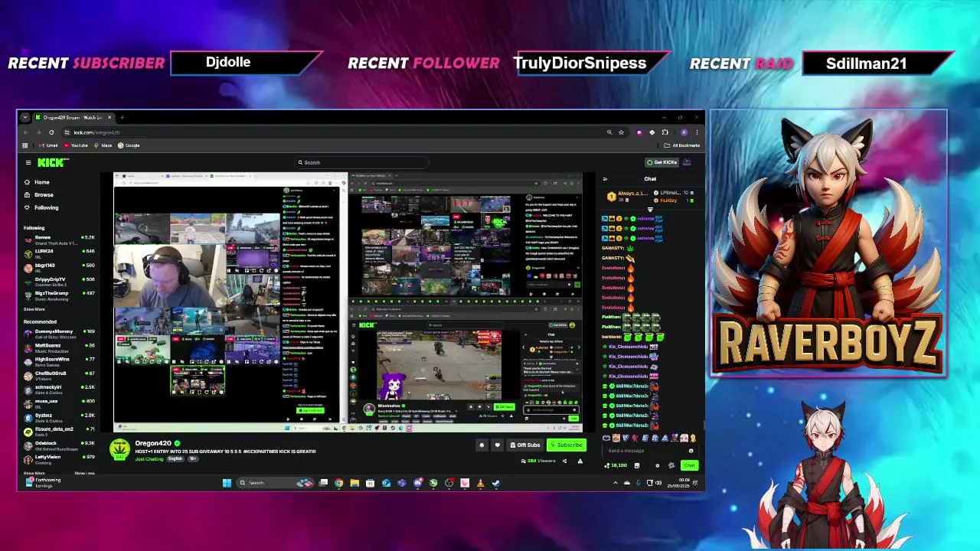Image resolution: width=980 pixels, height=551 pixels.
Task: Click the heart follow icon
Action: pyautogui.click(x=497, y=445)
